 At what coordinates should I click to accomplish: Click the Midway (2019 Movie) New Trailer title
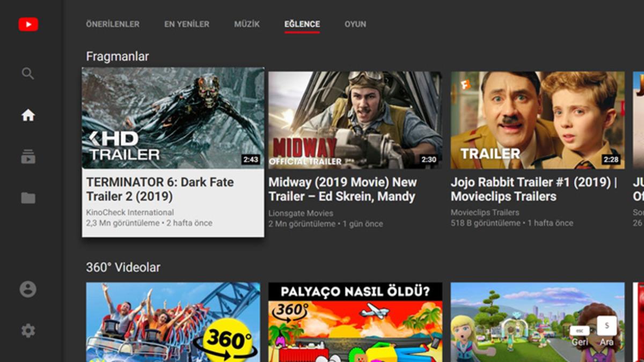click(x=343, y=189)
